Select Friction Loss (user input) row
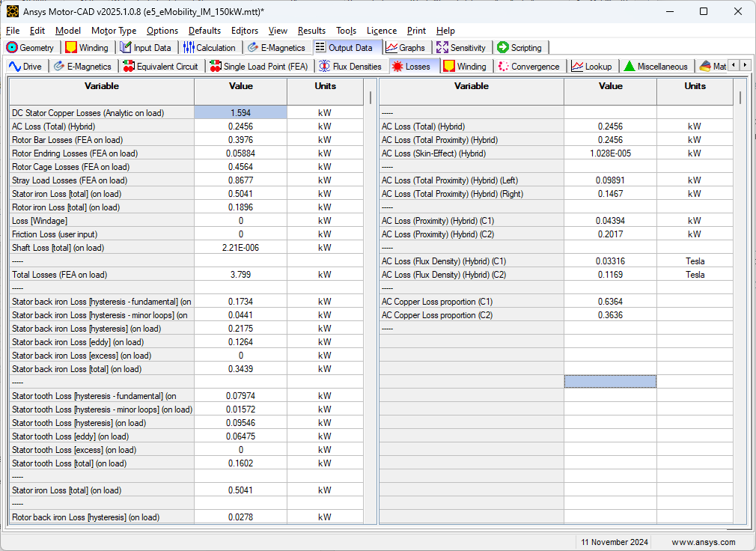The height and width of the screenshot is (551, 756). click(x=186, y=234)
